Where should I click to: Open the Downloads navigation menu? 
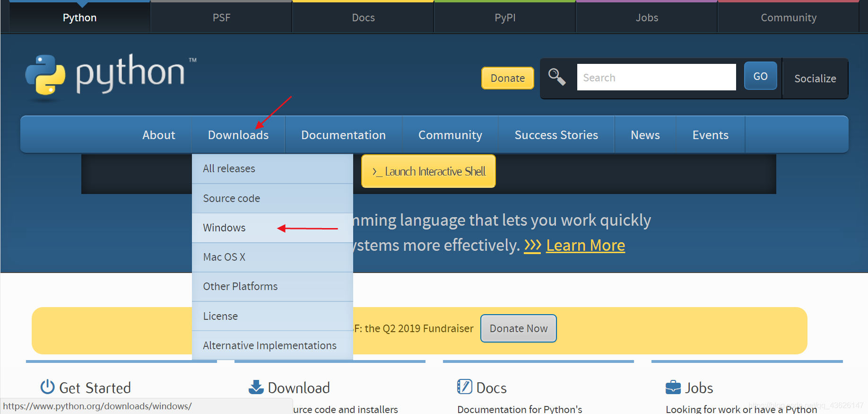[238, 135]
